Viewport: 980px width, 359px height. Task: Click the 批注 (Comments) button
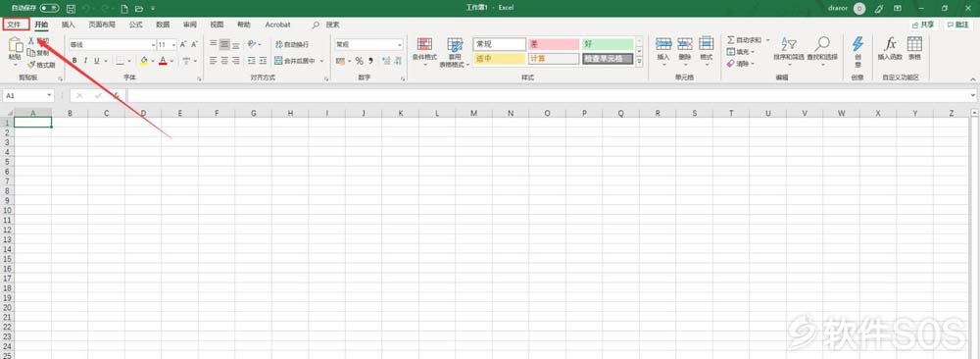point(958,25)
